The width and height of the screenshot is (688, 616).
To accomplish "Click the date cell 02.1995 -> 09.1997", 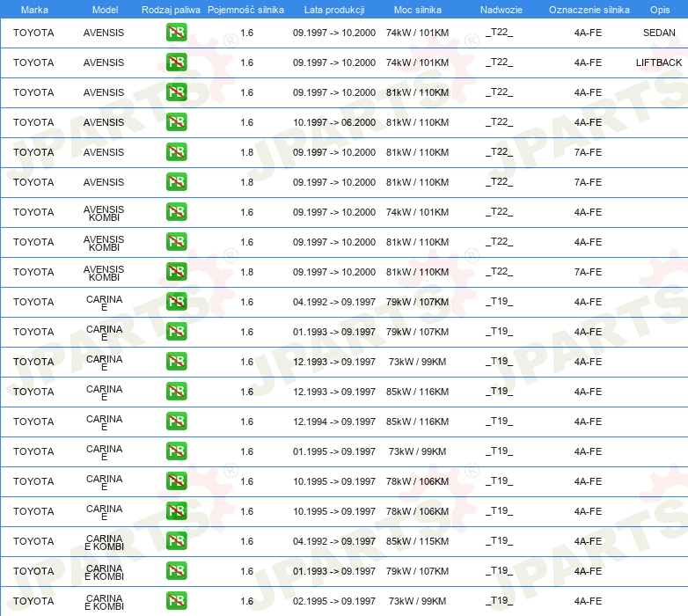I will pos(334,601).
